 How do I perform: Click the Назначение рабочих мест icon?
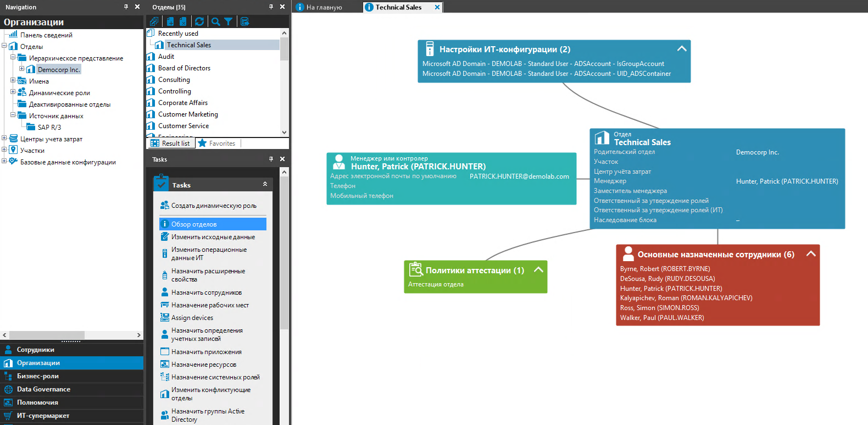coord(164,305)
